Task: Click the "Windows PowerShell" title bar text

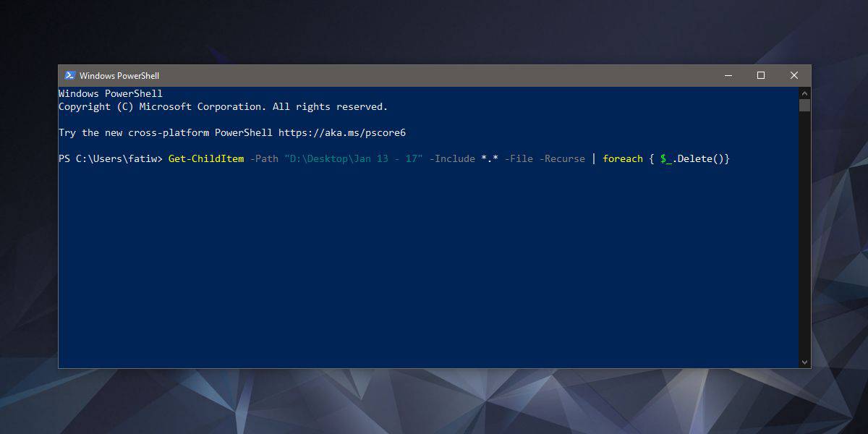Action: [119, 76]
